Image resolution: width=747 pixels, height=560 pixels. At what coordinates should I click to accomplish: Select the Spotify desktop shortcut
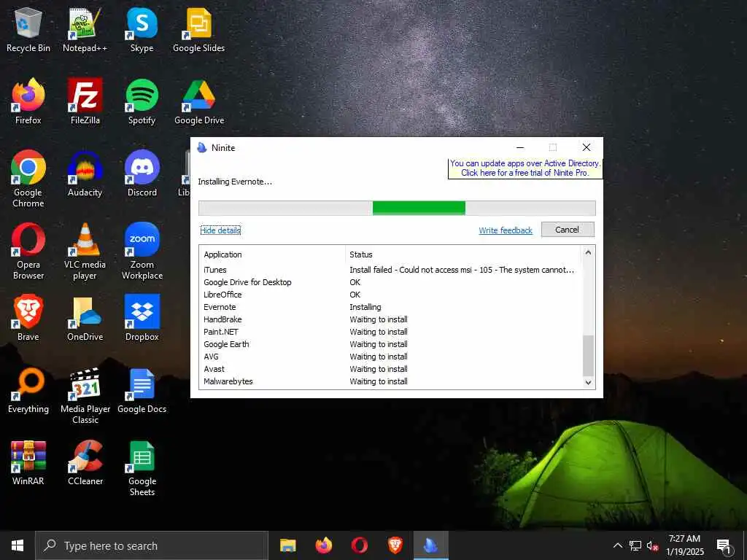[x=142, y=102]
